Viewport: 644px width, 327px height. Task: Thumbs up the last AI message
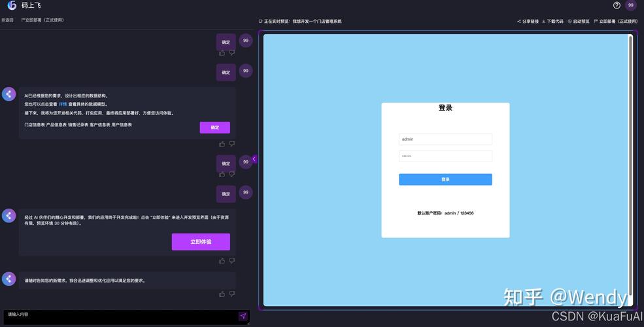point(222,294)
